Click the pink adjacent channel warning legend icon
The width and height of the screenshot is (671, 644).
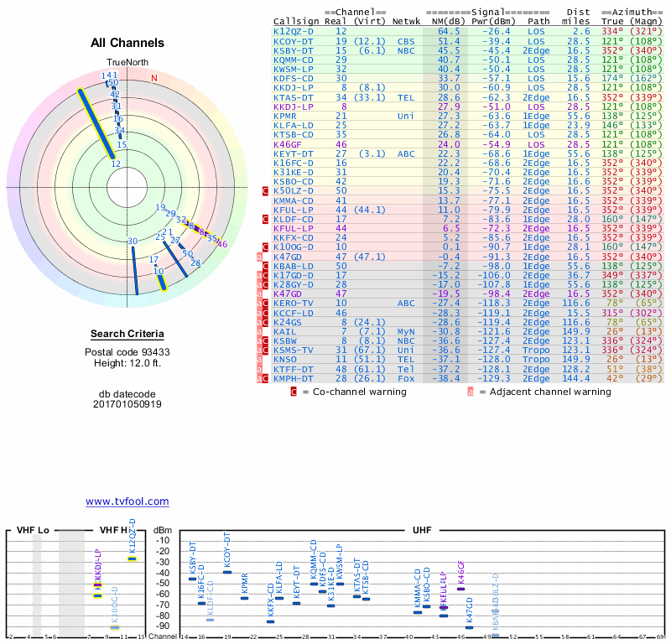tap(471, 391)
